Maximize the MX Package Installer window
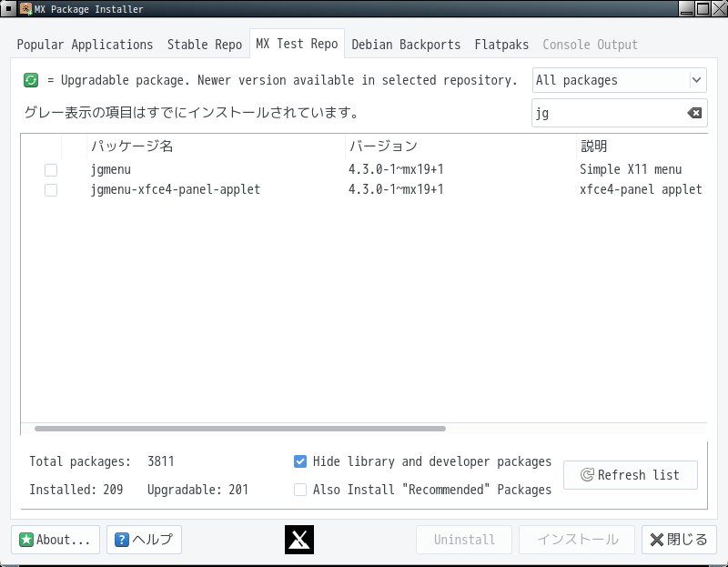Viewport: 728px width, 567px height. pyautogui.click(x=703, y=8)
